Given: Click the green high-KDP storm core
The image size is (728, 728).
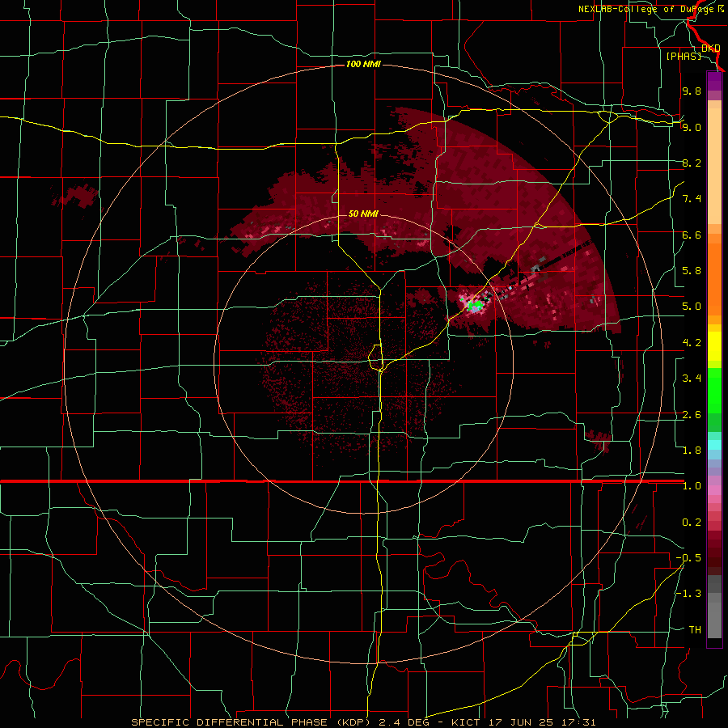Looking at the screenshot, I should point(475,305).
